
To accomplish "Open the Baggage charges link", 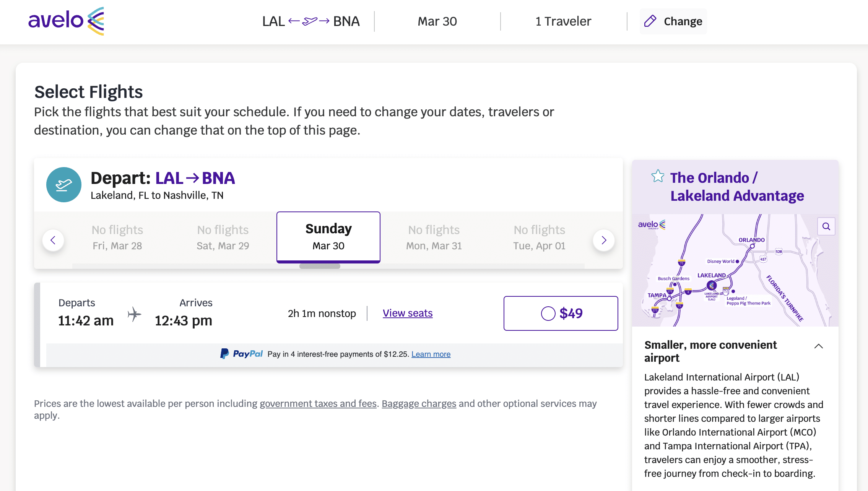I will pos(419,404).
